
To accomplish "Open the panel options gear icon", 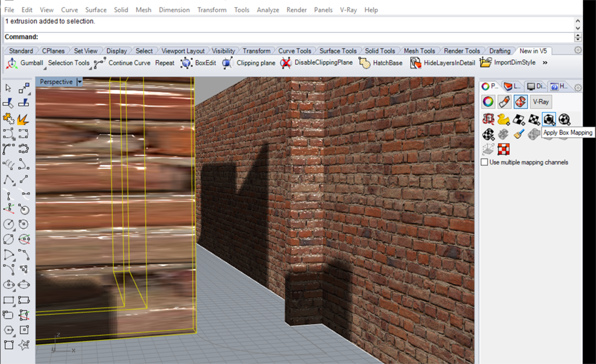I will click(578, 87).
